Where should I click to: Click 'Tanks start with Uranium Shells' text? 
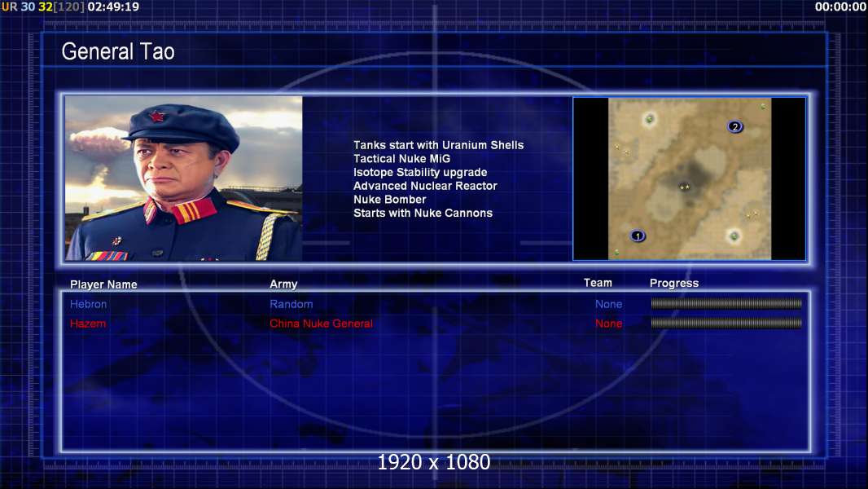coord(438,145)
